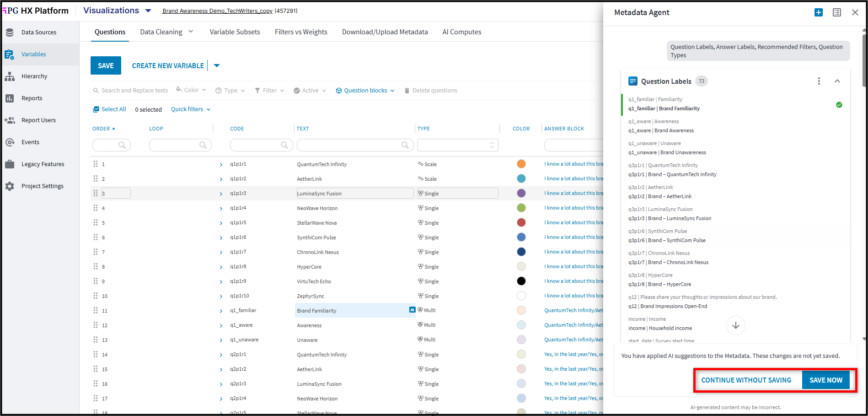Image resolution: width=868 pixels, height=416 pixels.
Task: Click the orange color swatch for q1p1r1
Action: pos(521,164)
